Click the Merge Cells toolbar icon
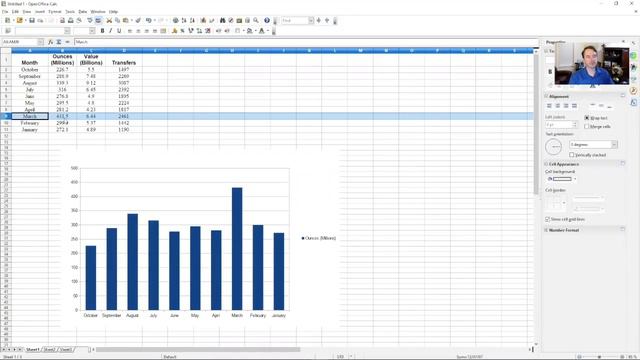This screenshot has width=640, height=360. pos(163,31)
